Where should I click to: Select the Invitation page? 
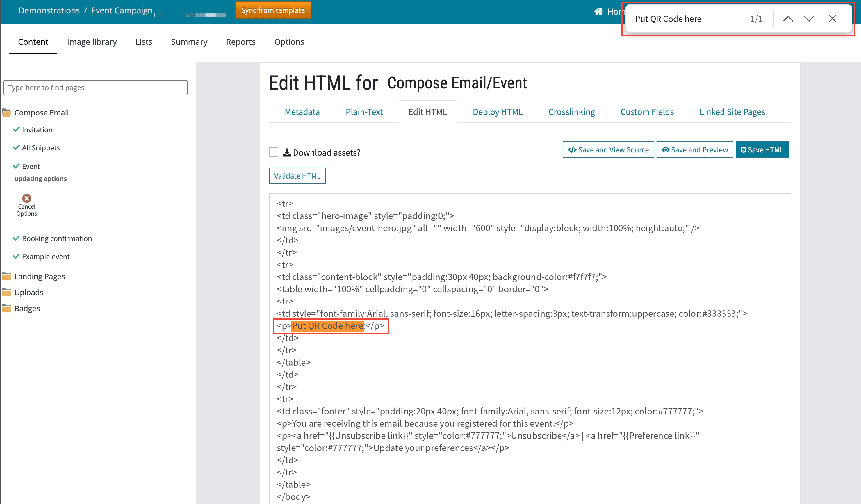pyautogui.click(x=37, y=130)
